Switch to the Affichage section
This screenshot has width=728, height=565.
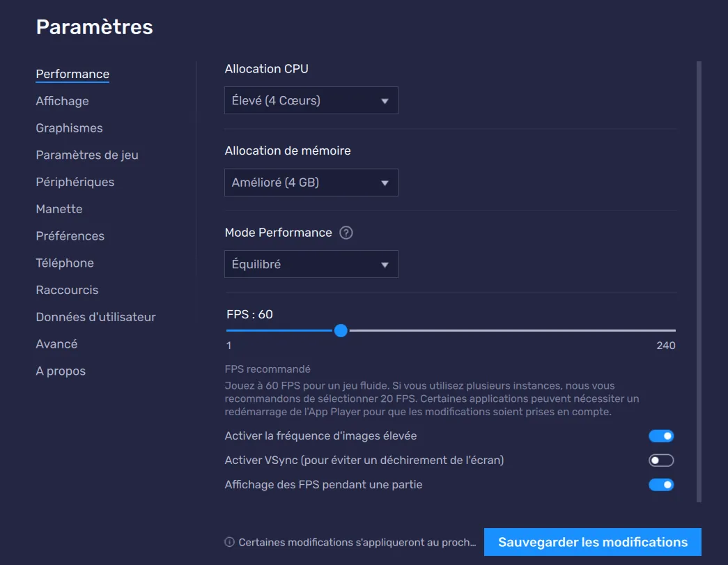pos(62,101)
